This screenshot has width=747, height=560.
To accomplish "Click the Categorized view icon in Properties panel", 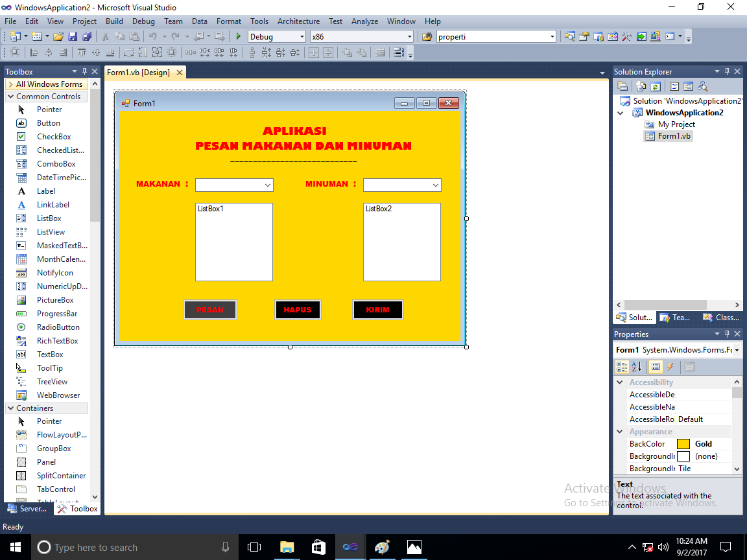I will (621, 367).
